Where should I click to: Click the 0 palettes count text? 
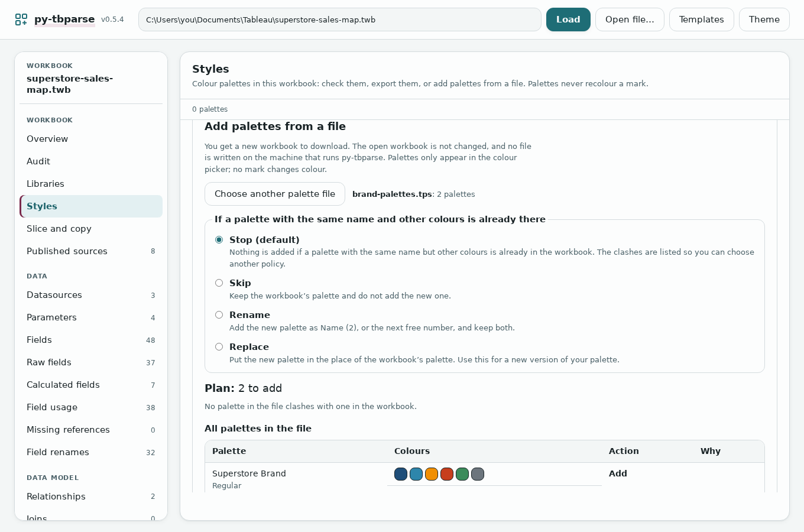tap(210, 109)
